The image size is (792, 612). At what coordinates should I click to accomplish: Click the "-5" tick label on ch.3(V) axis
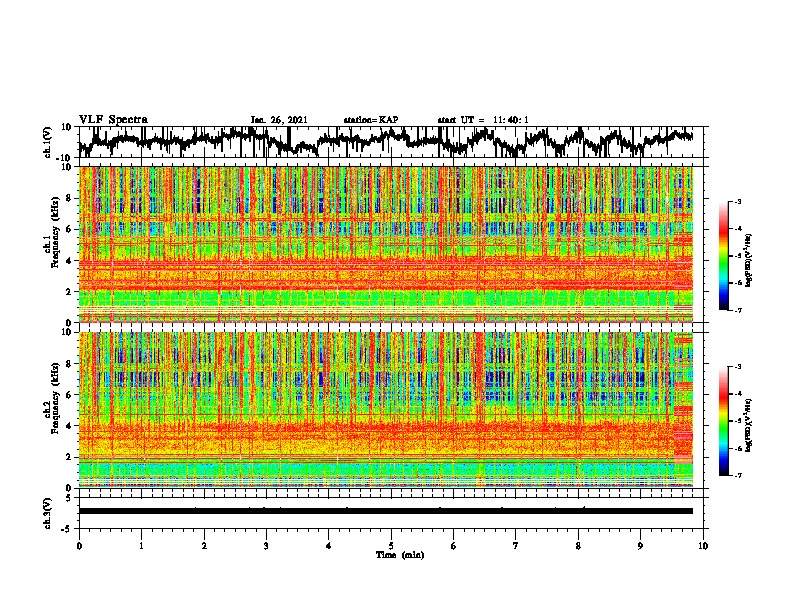[67, 529]
